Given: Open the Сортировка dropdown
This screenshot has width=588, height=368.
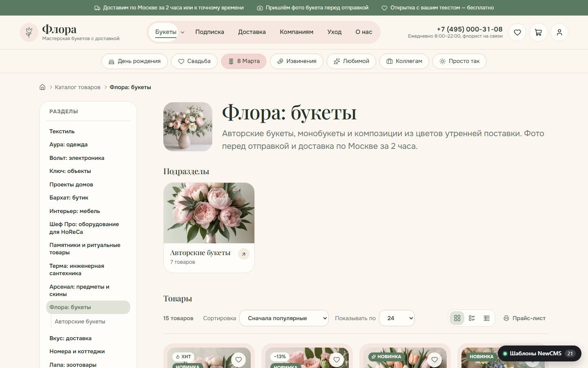Looking at the screenshot, I should (x=284, y=318).
